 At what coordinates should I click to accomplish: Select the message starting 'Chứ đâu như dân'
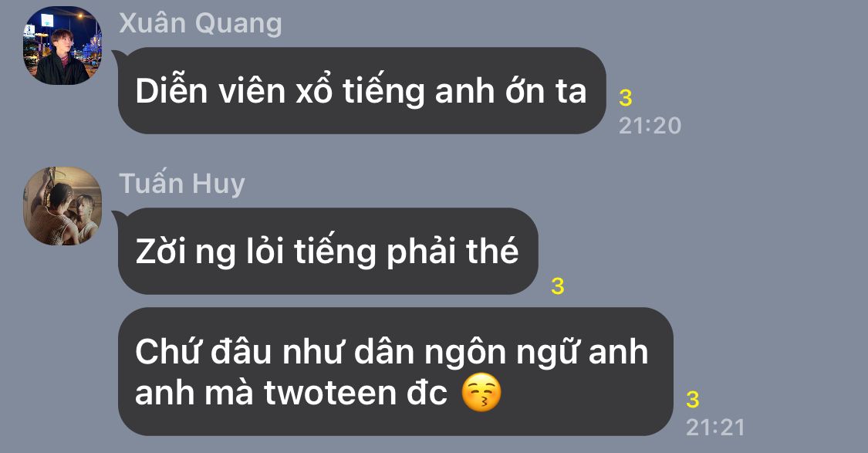(395, 372)
